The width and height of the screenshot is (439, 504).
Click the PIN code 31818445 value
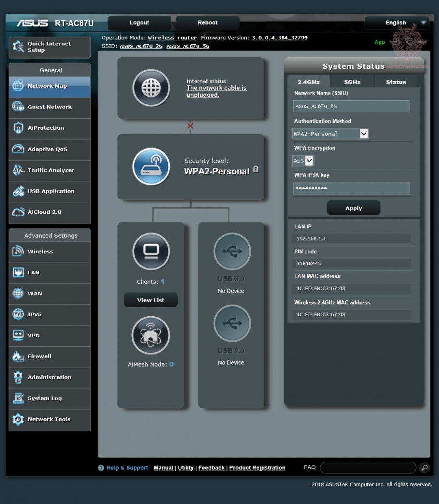(x=309, y=263)
